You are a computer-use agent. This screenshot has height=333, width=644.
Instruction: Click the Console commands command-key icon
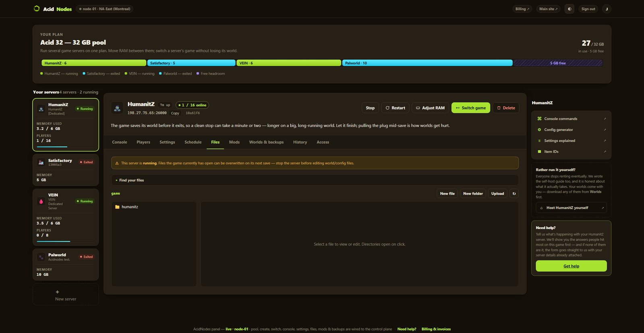(539, 119)
